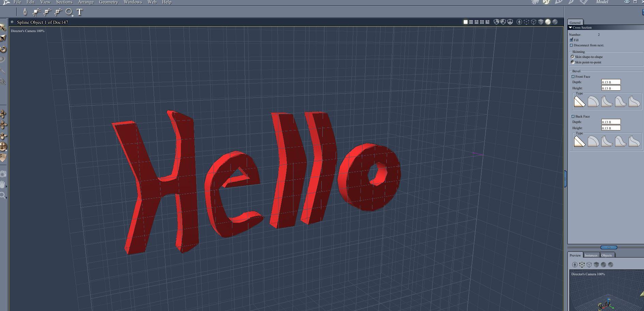
Task: Select first Back Face bevel type
Action: click(x=580, y=141)
